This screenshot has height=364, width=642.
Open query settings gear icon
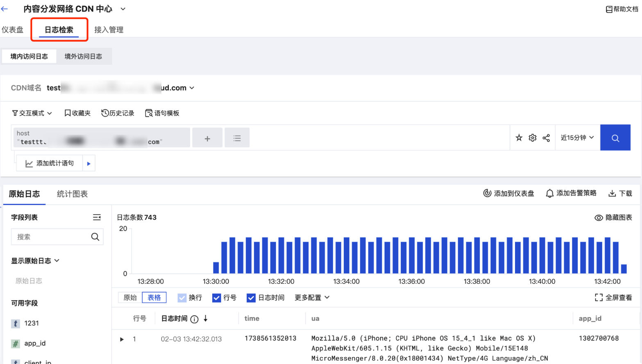(532, 138)
